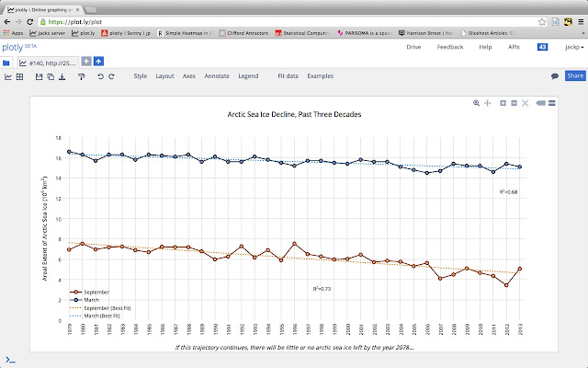Open the PARISOMA bookmark

[x=364, y=33]
